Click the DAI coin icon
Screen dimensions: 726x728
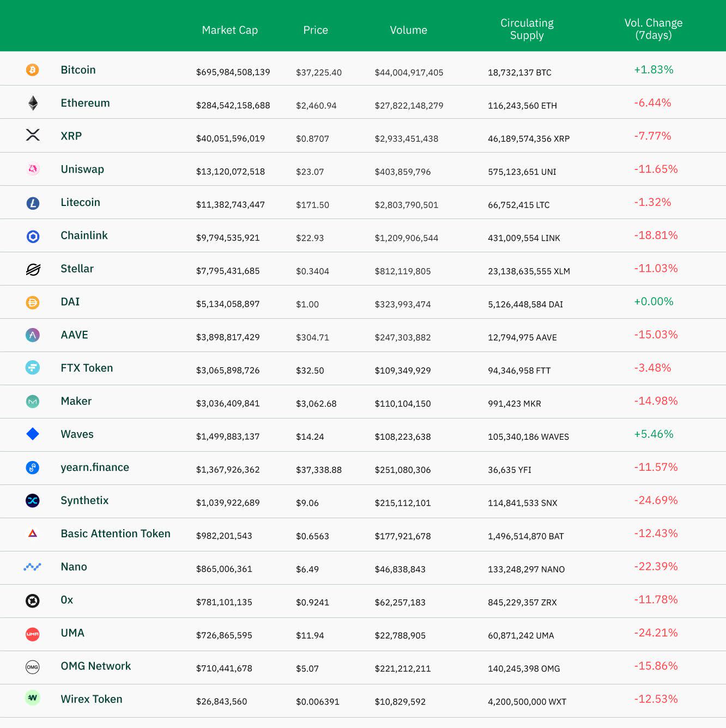33,302
